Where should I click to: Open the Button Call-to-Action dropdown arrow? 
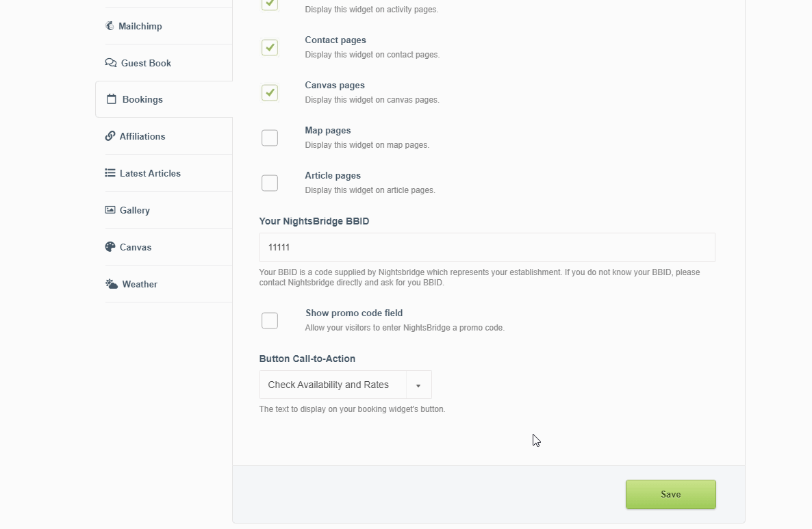coord(418,385)
